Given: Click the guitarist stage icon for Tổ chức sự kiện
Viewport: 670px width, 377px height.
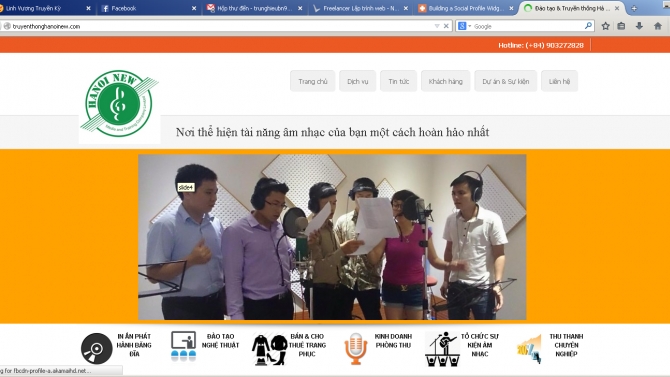Looking at the screenshot, I should (442, 349).
